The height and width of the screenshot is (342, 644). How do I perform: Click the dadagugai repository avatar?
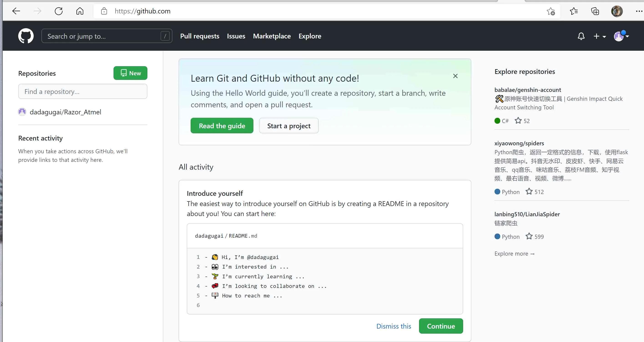coord(22,112)
